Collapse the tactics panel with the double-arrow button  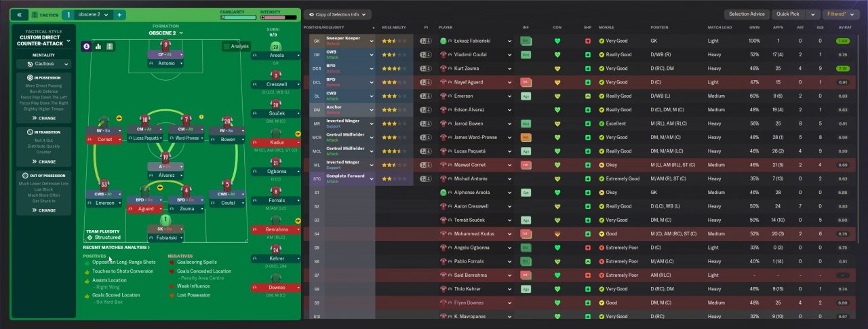19,14
